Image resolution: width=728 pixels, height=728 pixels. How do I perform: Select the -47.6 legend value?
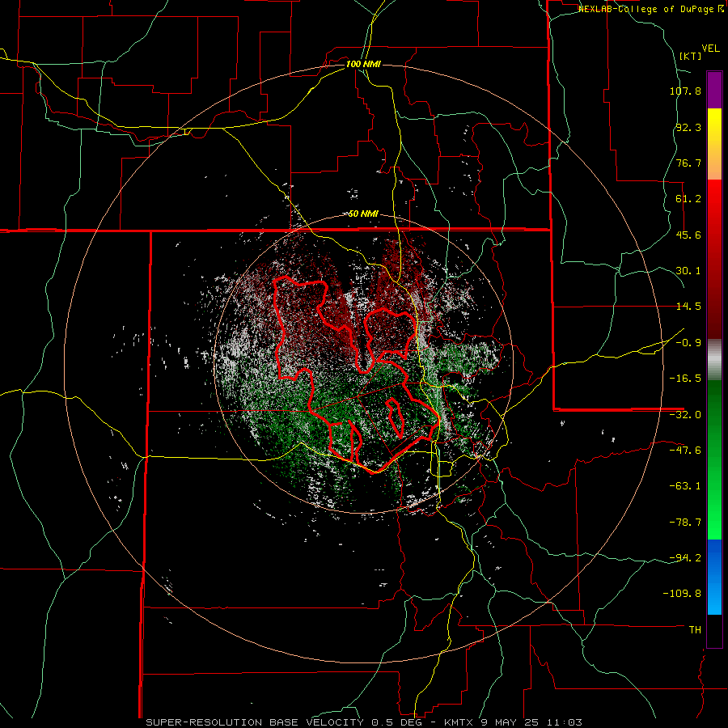(x=685, y=451)
